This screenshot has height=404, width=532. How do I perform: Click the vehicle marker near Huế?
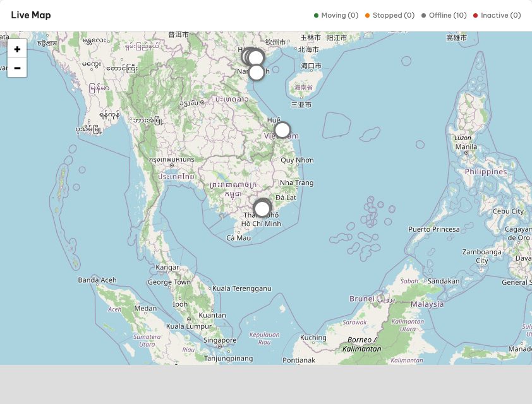click(x=282, y=130)
